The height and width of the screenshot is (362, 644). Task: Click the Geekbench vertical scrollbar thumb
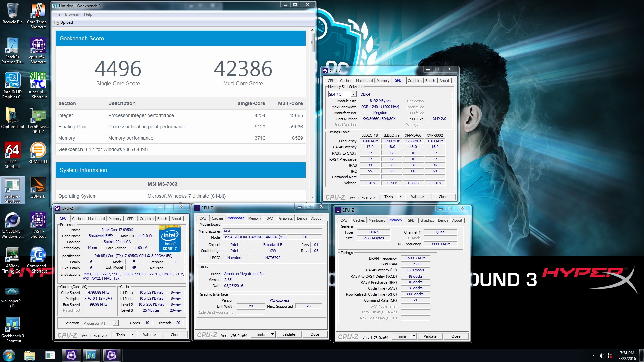point(312,42)
